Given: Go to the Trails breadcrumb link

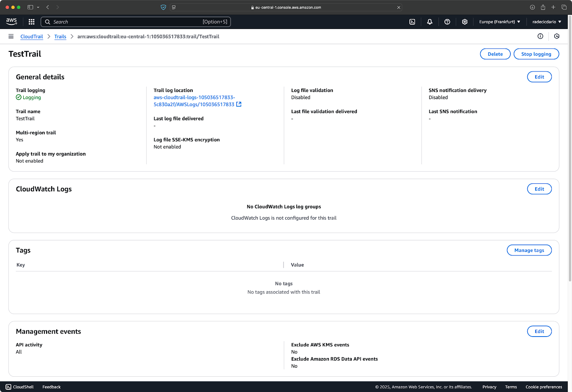Looking at the screenshot, I should point(60,36).
